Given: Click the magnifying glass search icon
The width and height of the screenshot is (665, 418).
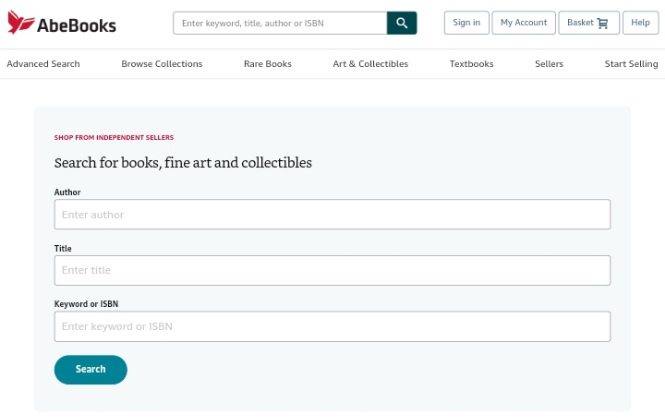Looking at the screenshot, I should (402, 23).
